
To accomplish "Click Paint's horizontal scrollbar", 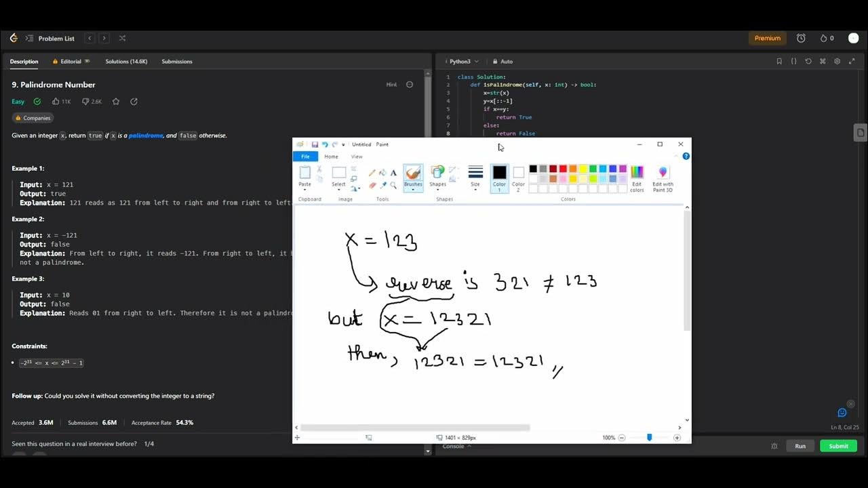I will pyautogui.click(x=415, y=428).
